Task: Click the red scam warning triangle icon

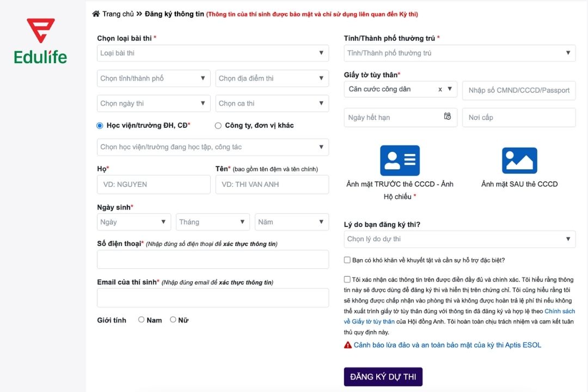Action: click(348, 345)
